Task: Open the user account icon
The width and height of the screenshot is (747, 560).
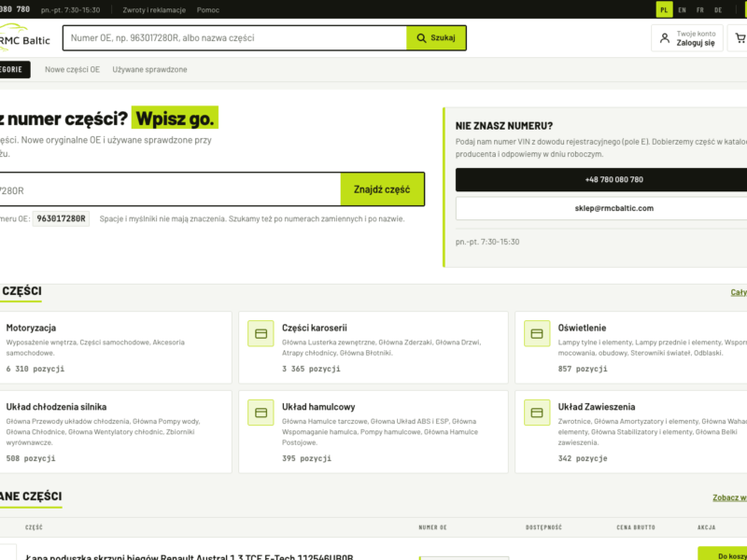Action: click(665, 38)
